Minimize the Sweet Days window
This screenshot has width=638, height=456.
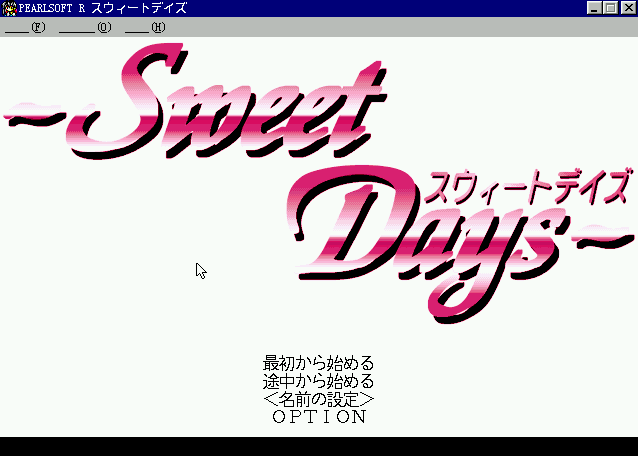(594, 8)
